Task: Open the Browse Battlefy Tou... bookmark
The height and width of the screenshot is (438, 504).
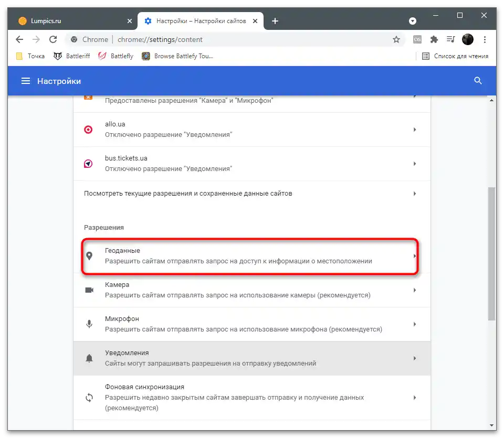Action: 177,56
